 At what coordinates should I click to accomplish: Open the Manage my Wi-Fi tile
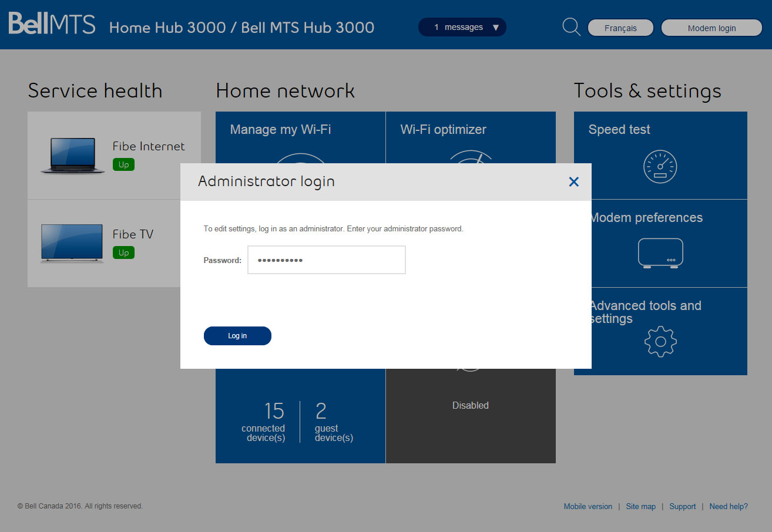pos(300,137)
